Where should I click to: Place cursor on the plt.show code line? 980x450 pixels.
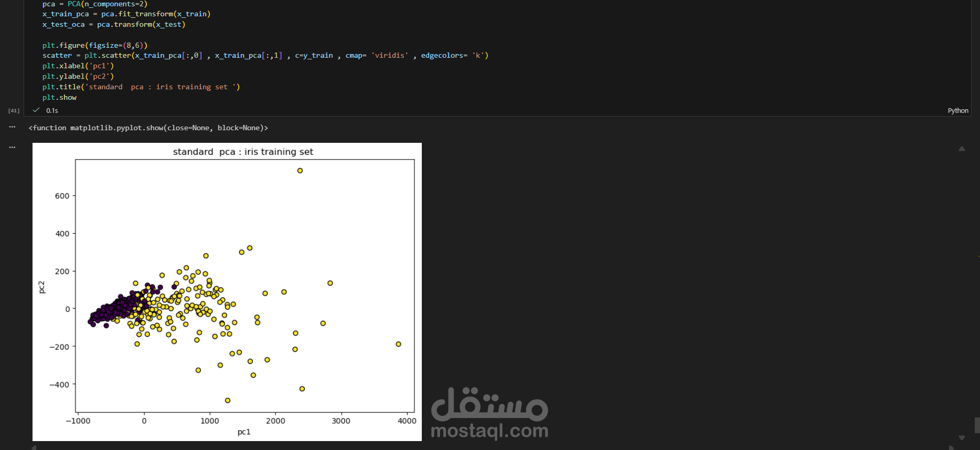click(x=59, y=98)
